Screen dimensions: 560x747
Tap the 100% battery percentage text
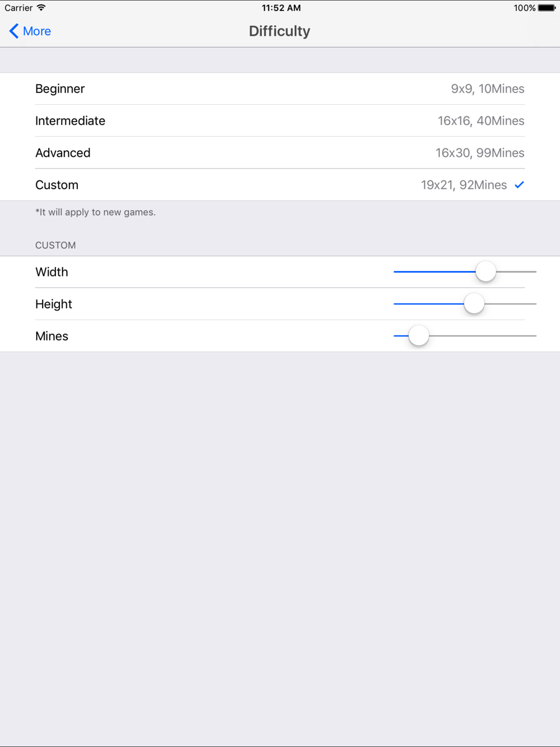tap(525, 8)
